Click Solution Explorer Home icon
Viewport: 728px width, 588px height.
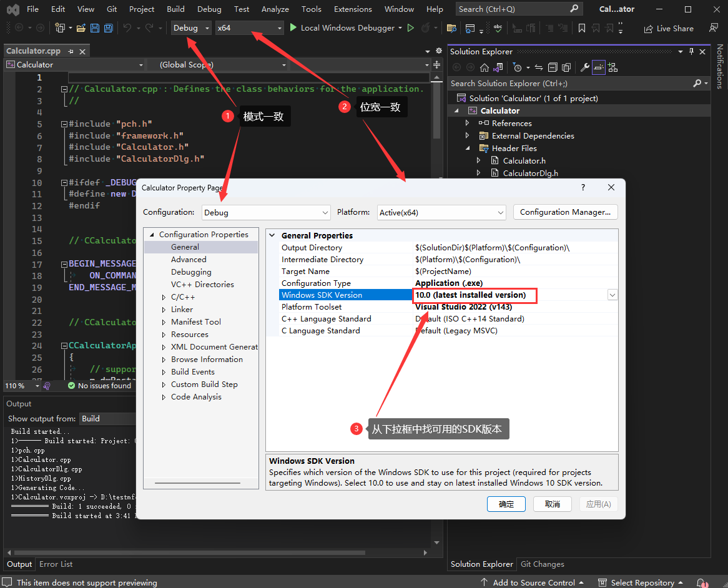click(485, 68)
